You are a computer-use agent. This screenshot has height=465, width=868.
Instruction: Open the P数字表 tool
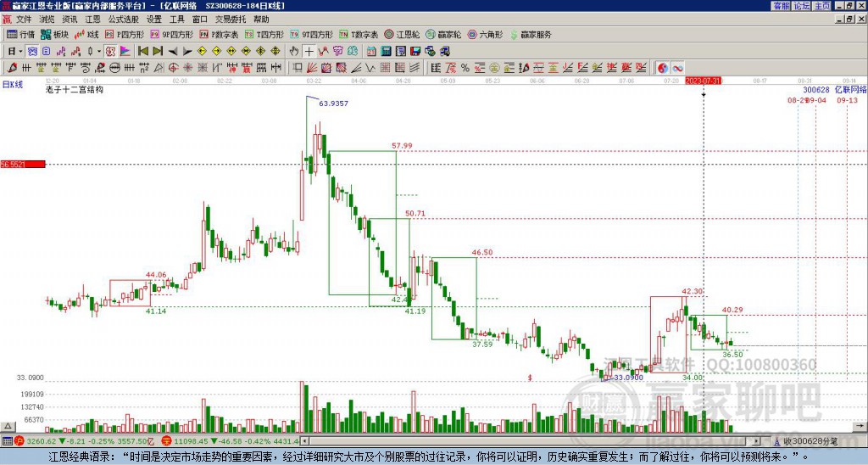219,34
